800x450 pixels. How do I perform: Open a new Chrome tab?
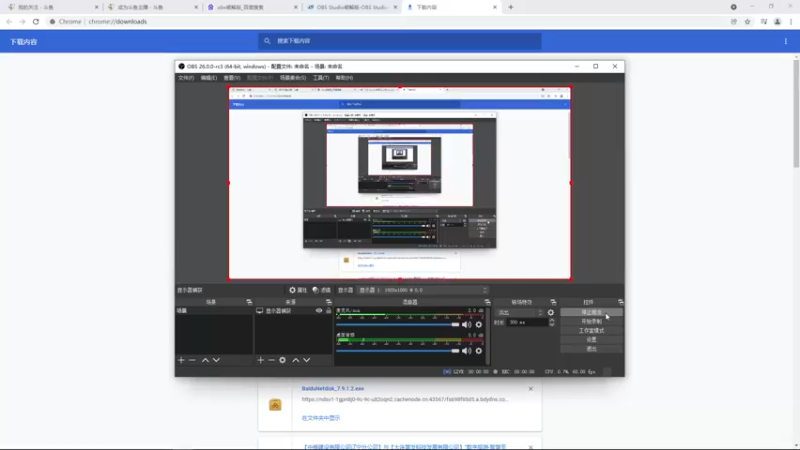coord(511,7)
